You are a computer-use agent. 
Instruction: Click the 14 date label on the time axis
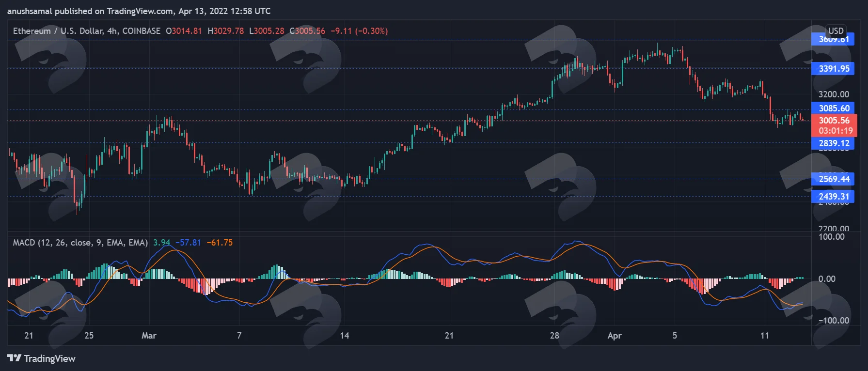pyautogui.click(x=344, y=336)
